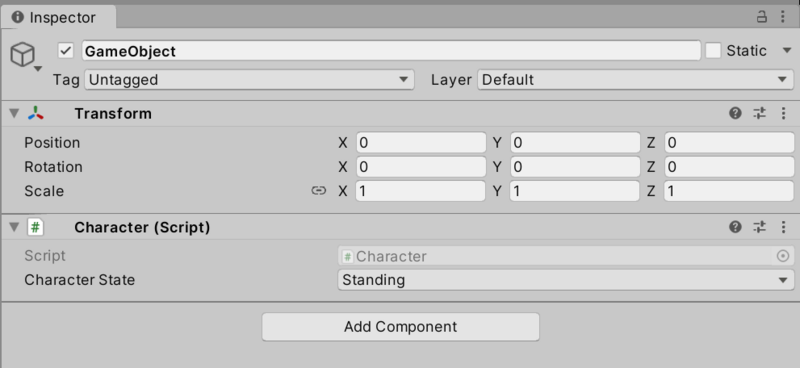Disable the GameObject active checkbox
The image size is (800, 368).
coord(66,51)
